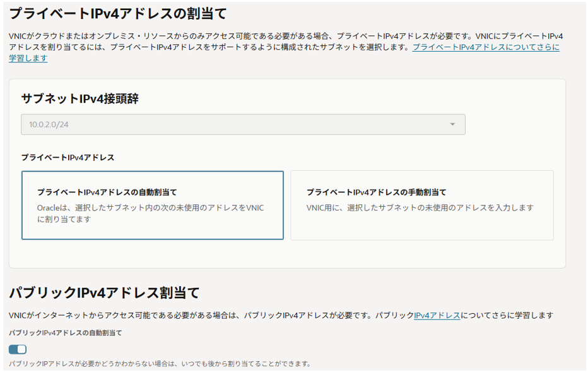Toggle the パブリックIPv4アドレスの自動割当て switch

(18, 349)
